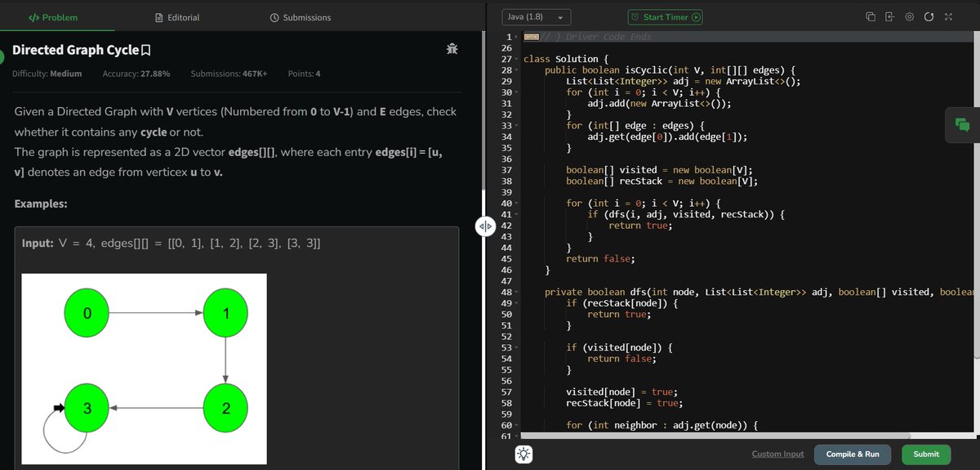Click the "// } Driver Code Ends" comment

coord(596,38)
